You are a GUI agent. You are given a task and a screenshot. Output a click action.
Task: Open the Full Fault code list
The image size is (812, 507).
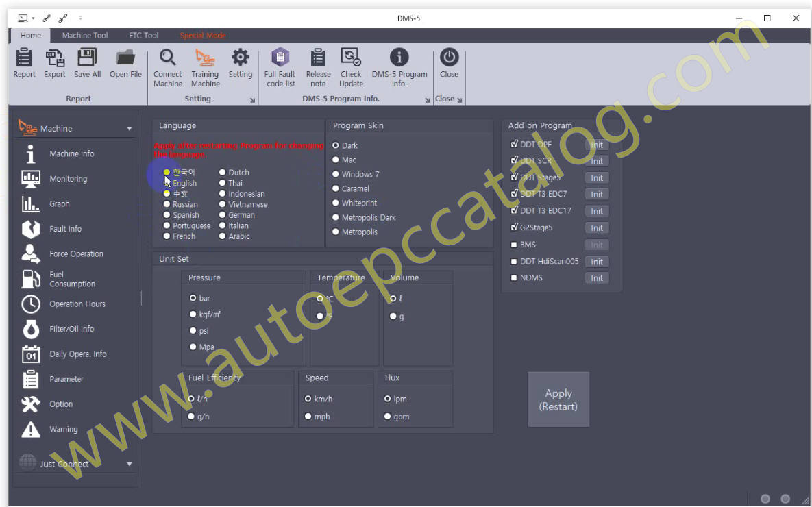coord(280,58)
